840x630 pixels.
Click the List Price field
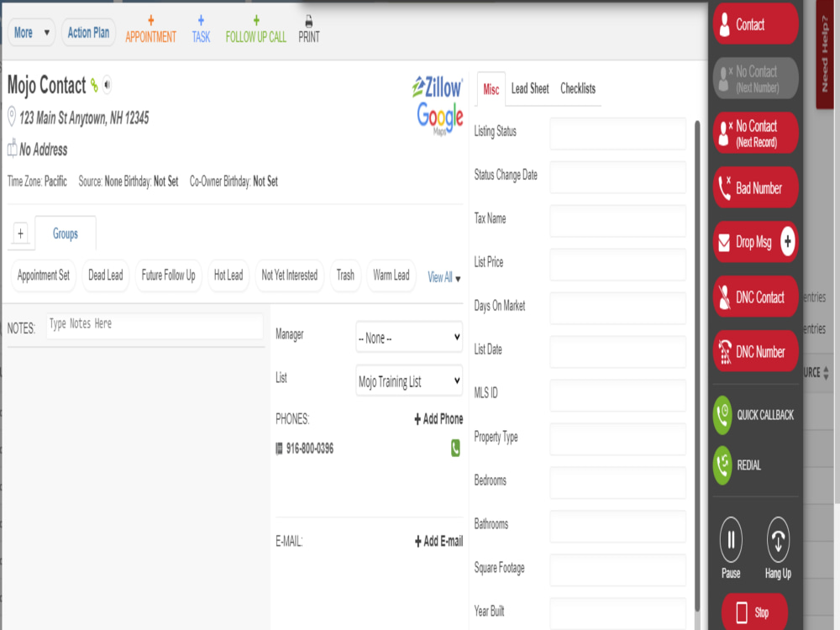click(x=617, y=264)
